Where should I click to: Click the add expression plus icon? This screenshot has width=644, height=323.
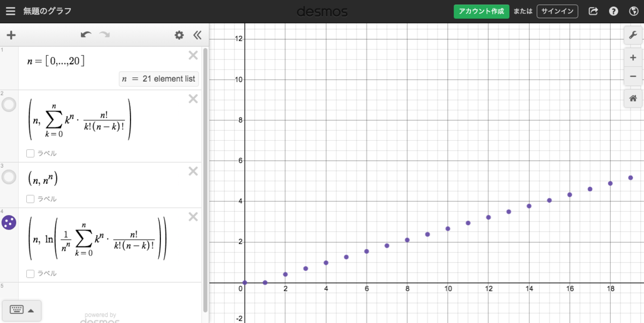pos(11,35)
